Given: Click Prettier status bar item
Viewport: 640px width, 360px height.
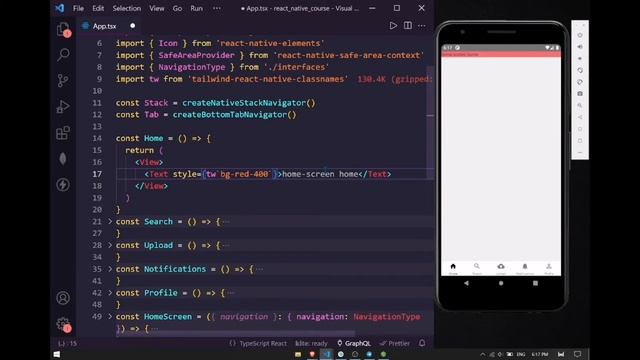Looking at the screenshot, I should [x=394, y=343].
